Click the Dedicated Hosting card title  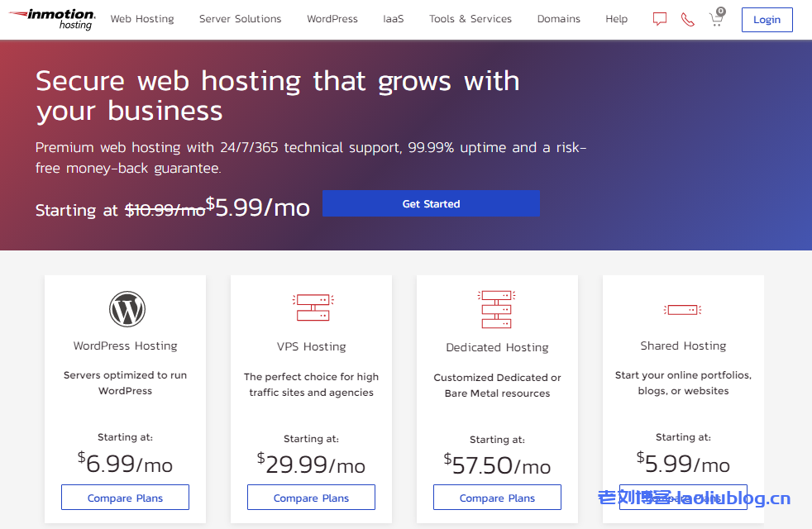pyautogui.click(x=497, y=347)
